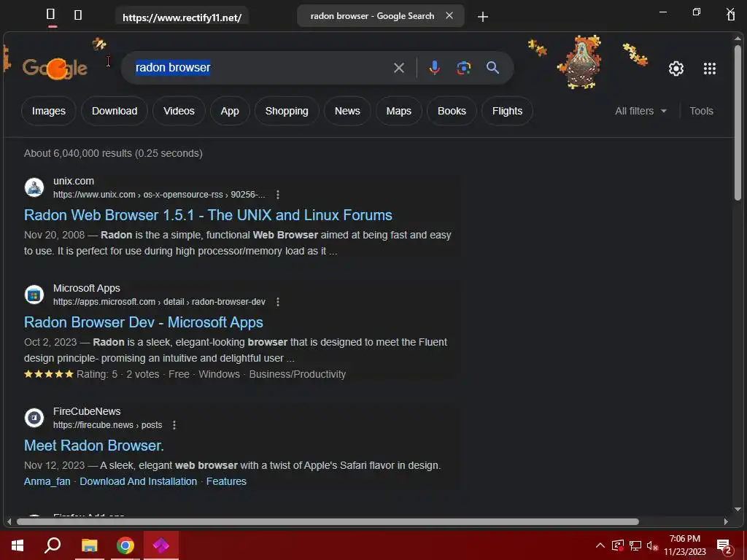Open the Google apps grid
Screen dimensions: 747x560
(x=709, y=69)
